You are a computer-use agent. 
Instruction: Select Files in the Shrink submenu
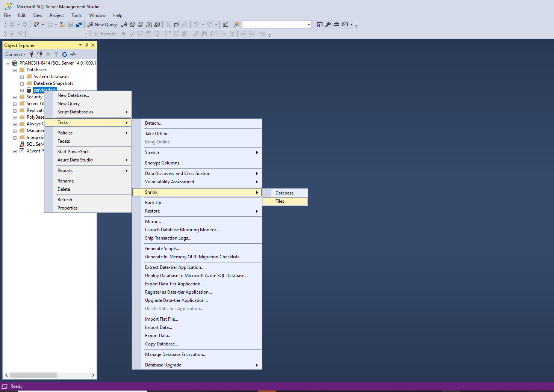pos(285,201)
